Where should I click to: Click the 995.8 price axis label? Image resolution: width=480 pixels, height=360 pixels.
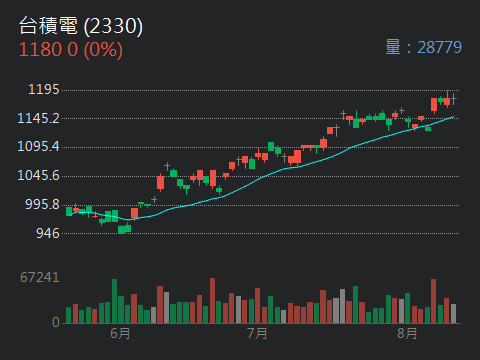pyautogui.click(x=42, y=204)
